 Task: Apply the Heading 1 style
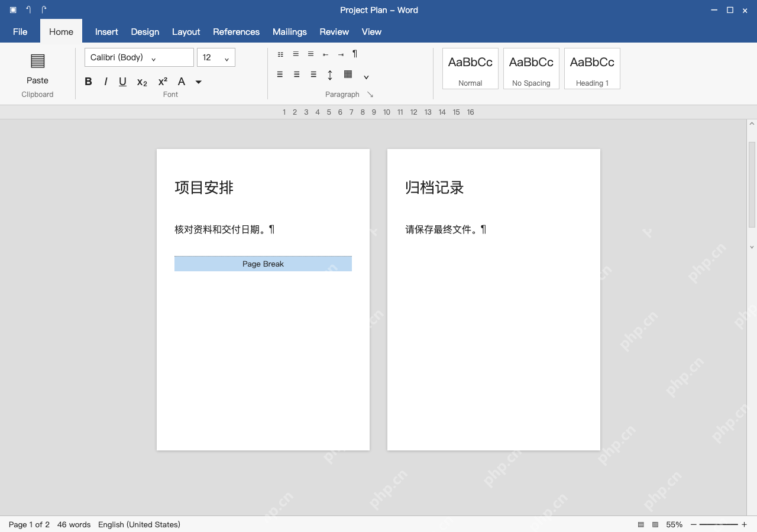(x=592, y=69)
